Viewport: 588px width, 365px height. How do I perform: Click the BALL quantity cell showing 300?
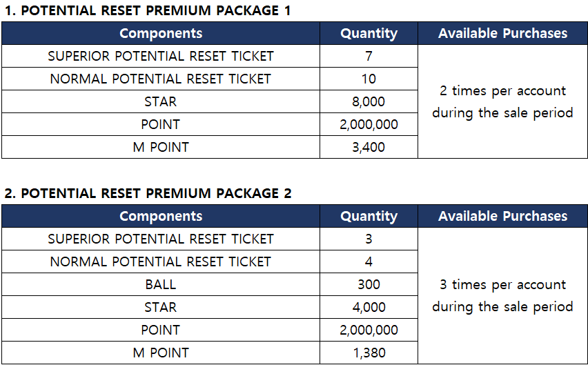click(369, 284)
